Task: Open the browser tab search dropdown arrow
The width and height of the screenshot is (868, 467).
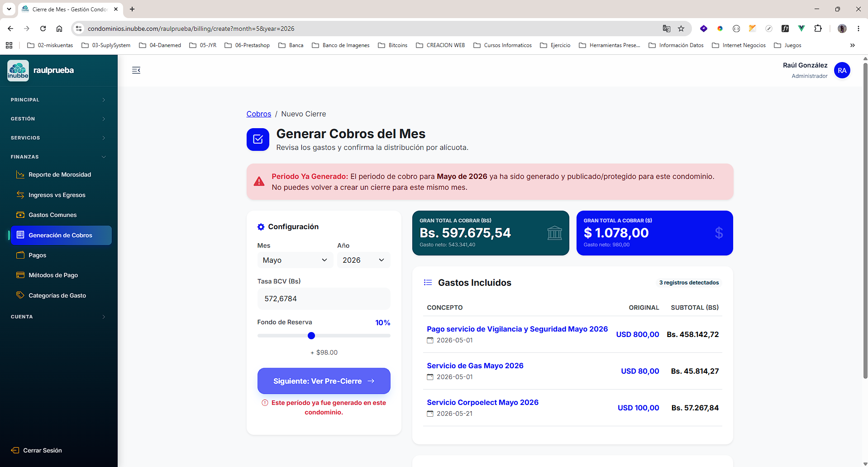Action: click(9, 9)
